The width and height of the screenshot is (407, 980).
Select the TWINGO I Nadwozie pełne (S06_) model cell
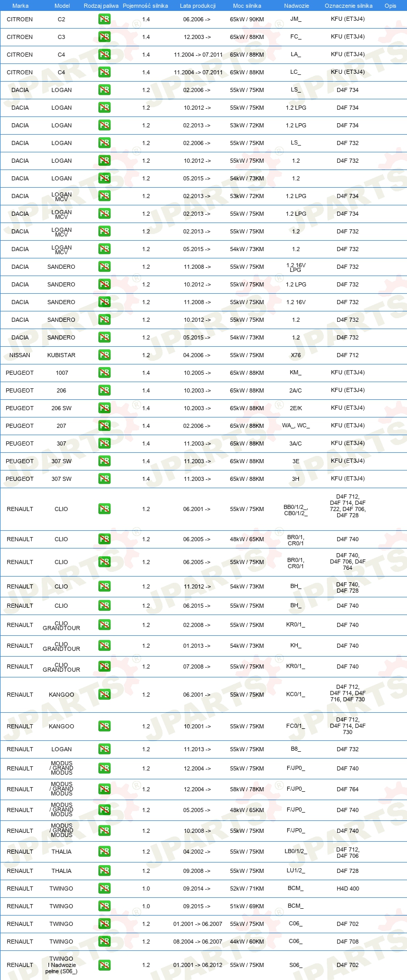(61, 965)
